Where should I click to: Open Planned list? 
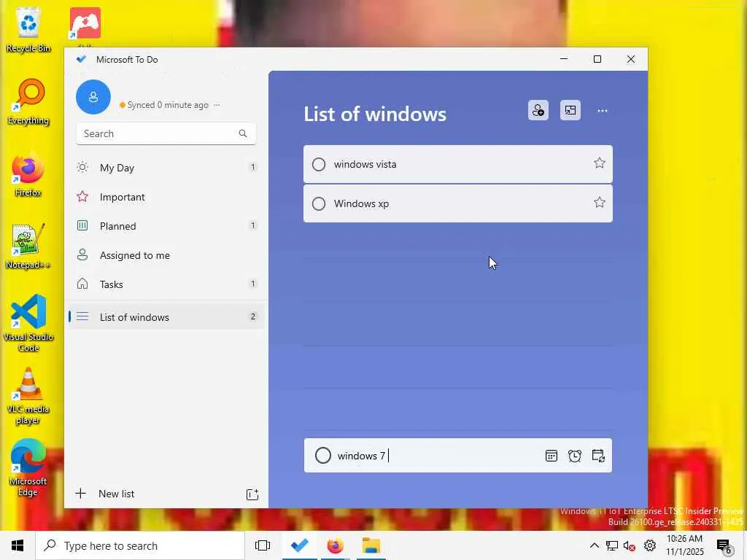pyautogui.click(x=166, y=226)
